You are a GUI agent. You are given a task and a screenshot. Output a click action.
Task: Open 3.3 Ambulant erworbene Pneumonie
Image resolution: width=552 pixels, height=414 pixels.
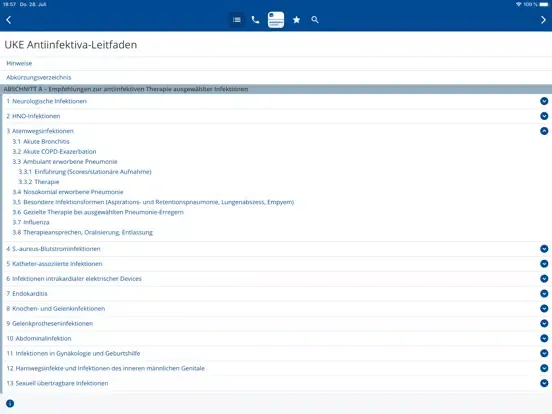coord(65,162)
